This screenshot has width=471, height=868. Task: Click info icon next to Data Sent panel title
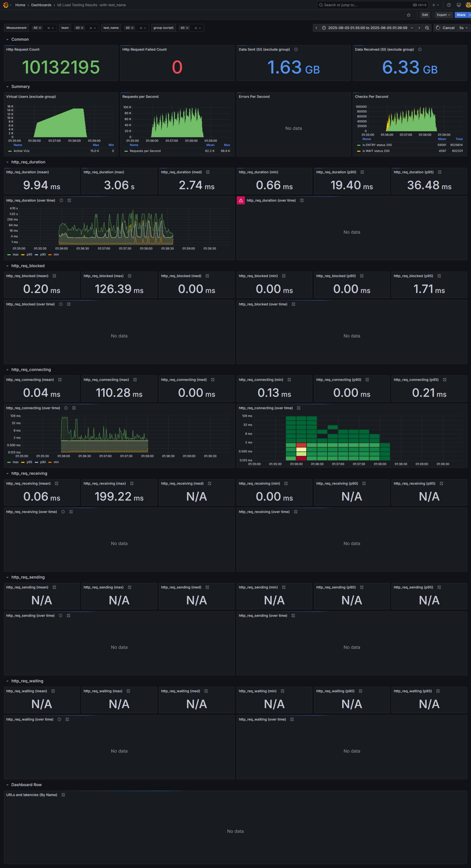pyautogui.click(x=296, y=50)
